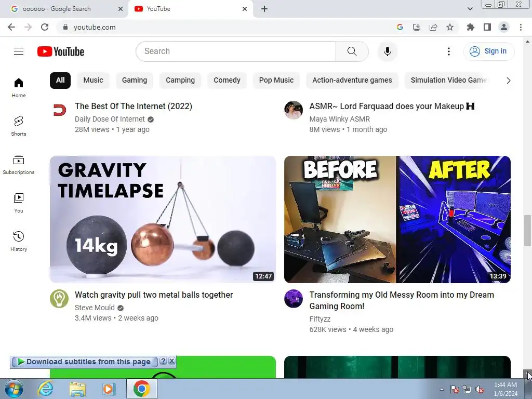Select the All filter chip
Viewport: 532px width, 399px height.
pyautogui.click(x=60, y=81)
